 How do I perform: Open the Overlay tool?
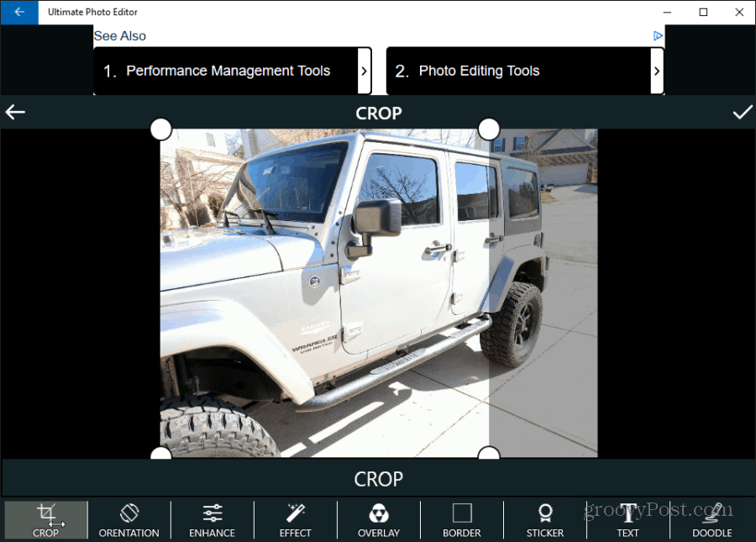(379, 520)
